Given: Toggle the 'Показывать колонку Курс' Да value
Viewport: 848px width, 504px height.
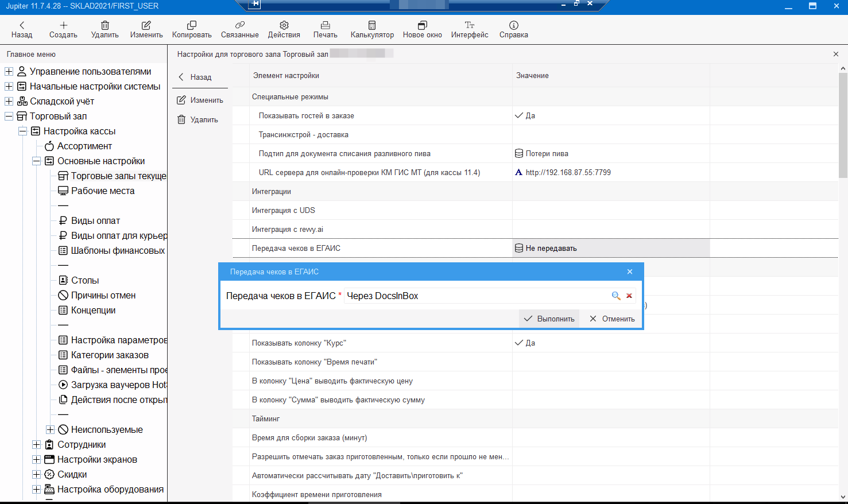Looking at the screenshot, I should pyautogui.click(x=525, y=343).
